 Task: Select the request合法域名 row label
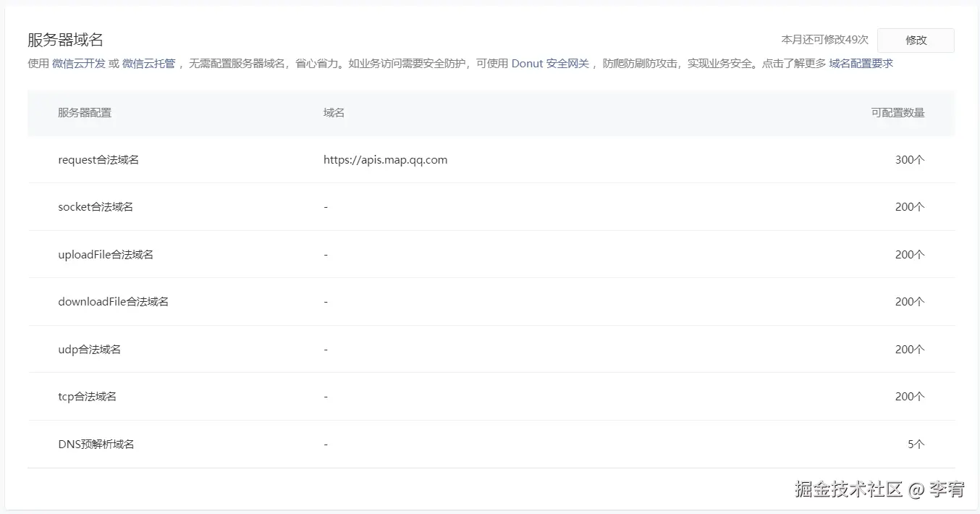[x=98, y=160]
